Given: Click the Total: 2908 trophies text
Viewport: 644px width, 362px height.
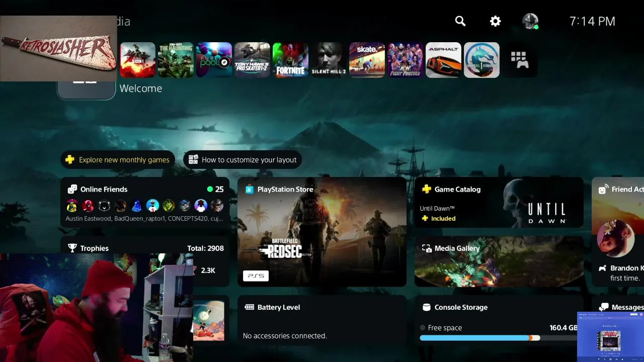Looking at the screenshot, I should pyautogui.click(x=205, y=248).
